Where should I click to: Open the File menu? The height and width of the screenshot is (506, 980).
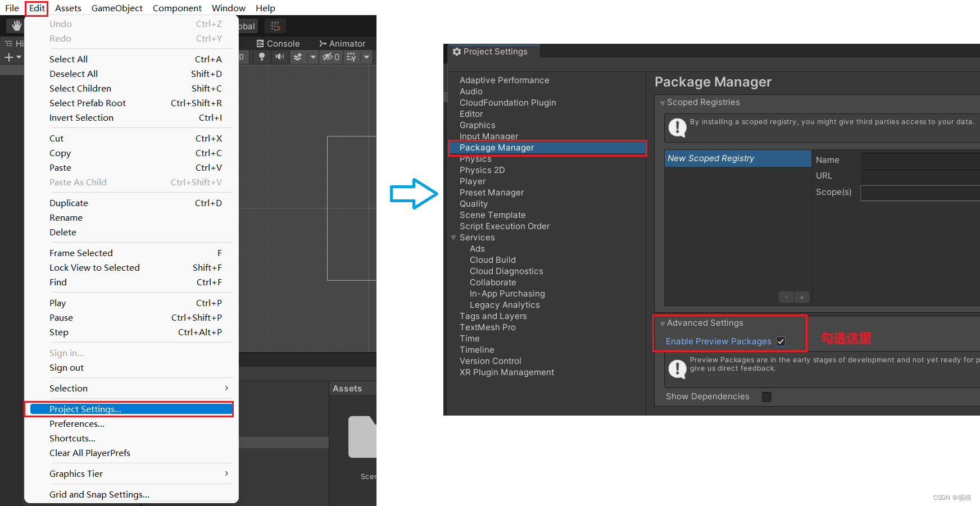click(12, 8)
